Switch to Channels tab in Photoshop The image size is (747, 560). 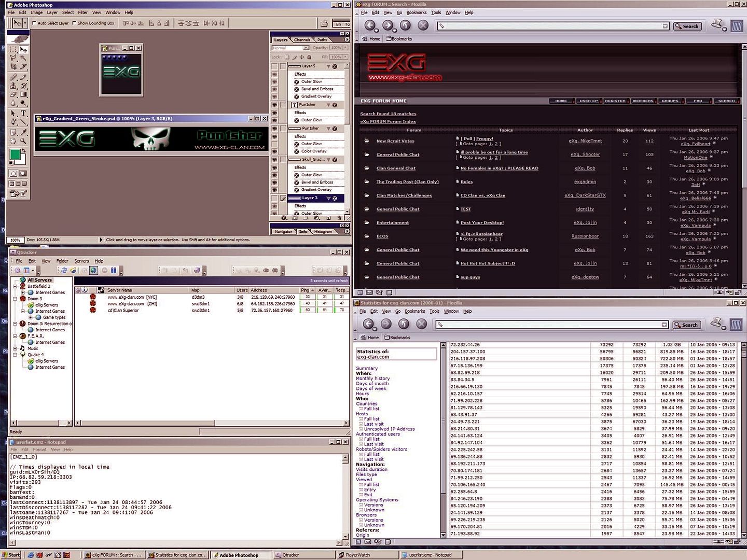302,40
